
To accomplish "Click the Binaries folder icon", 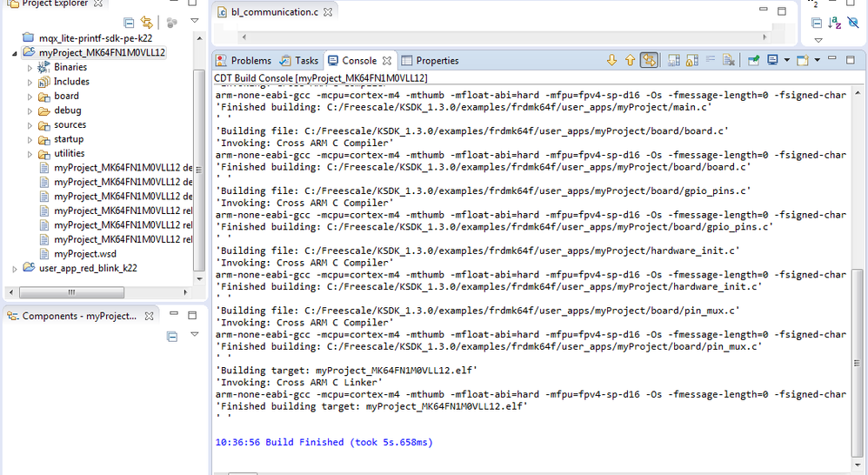I will coord(43,67).
